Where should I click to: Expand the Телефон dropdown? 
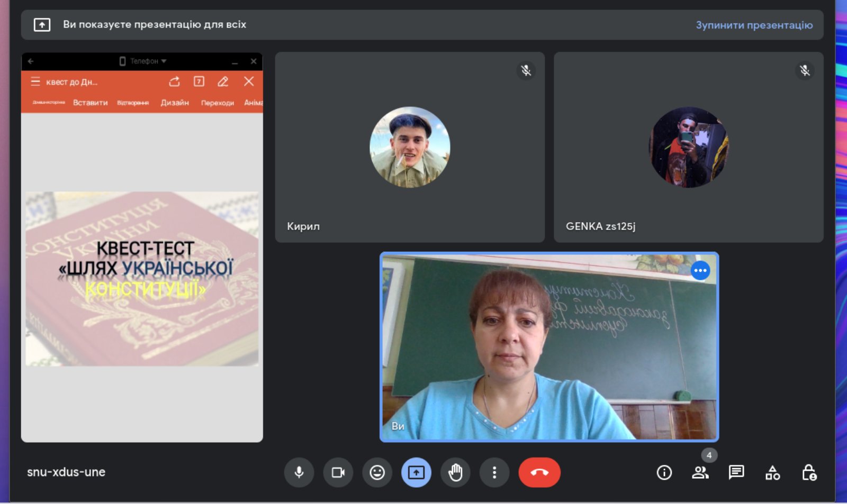[x=144, y=61]
